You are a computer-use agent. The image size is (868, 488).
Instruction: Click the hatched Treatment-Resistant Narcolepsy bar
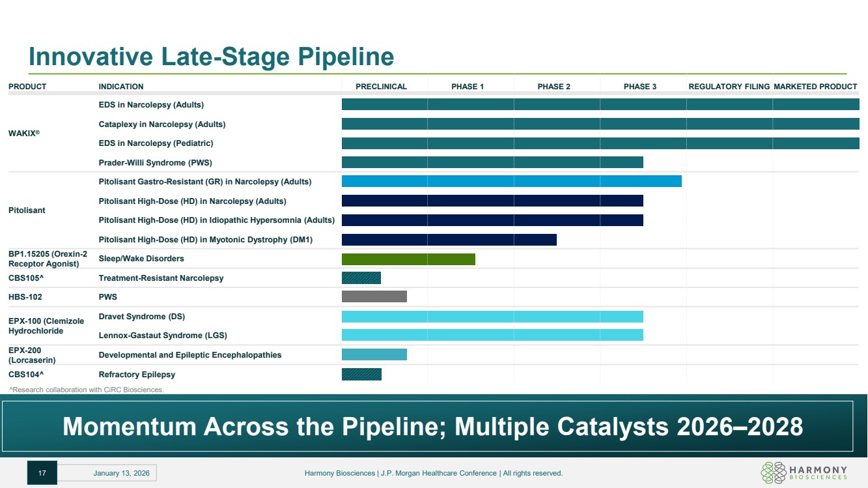(x=361, y=278)
